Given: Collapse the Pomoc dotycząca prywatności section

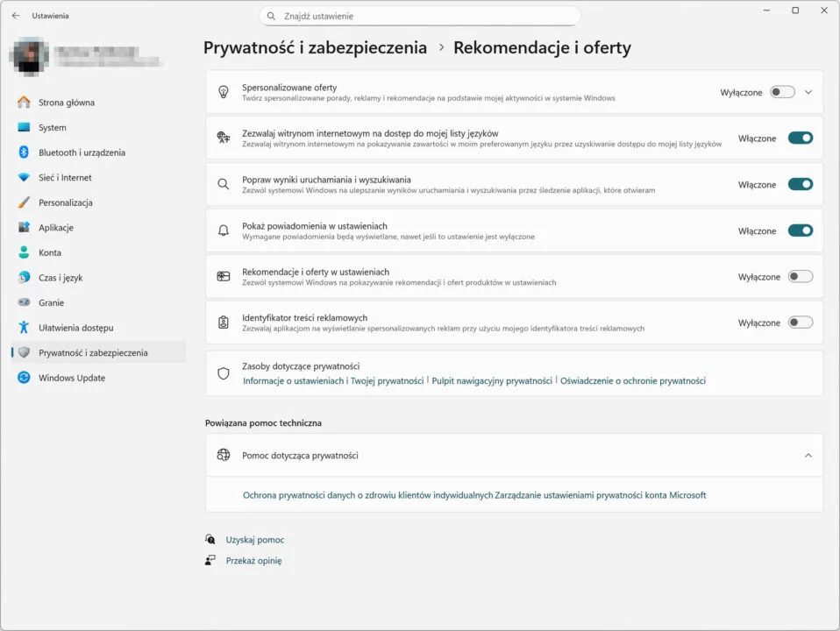Looking at the screenshot, I should click(x=808, y=456).
